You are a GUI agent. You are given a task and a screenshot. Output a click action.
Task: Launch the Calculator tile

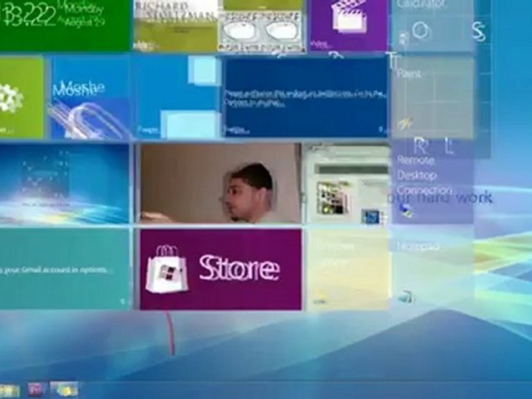point(433,25)
